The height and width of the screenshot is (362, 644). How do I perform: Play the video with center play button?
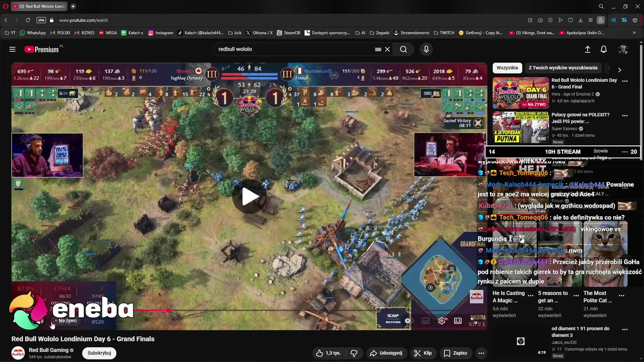click(x=250, y=197)
